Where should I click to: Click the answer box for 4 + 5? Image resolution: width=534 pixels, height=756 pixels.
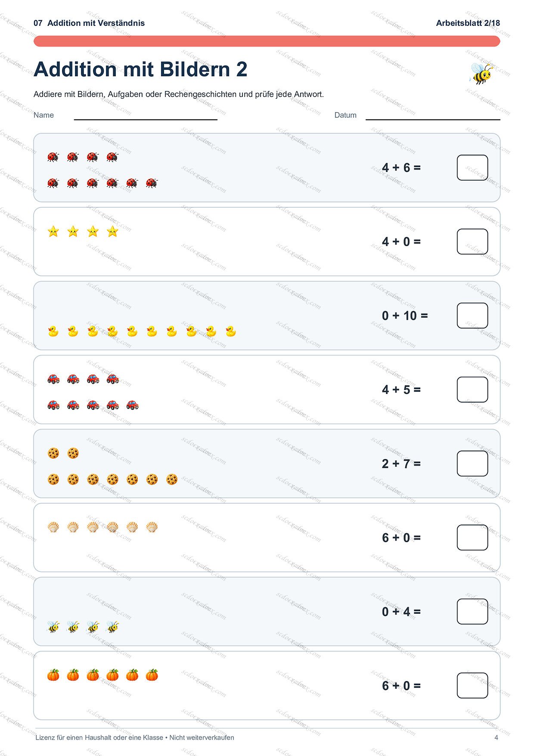pyautogui.click(x=472, y=390)
